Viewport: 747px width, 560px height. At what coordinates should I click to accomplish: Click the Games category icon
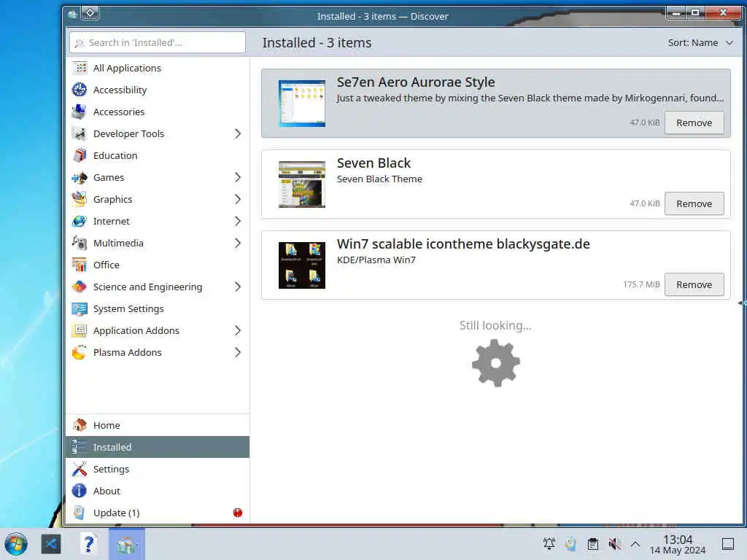[80, 178]
